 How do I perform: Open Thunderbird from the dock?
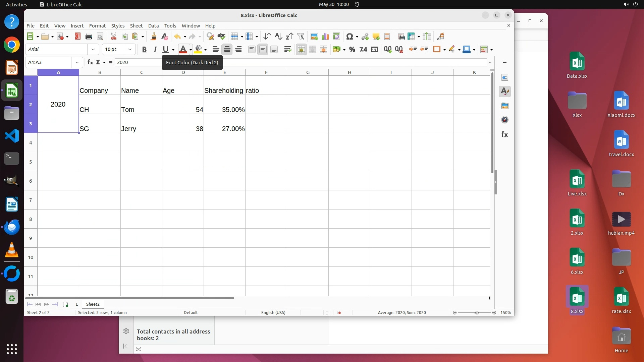click(x=12, y=227)
